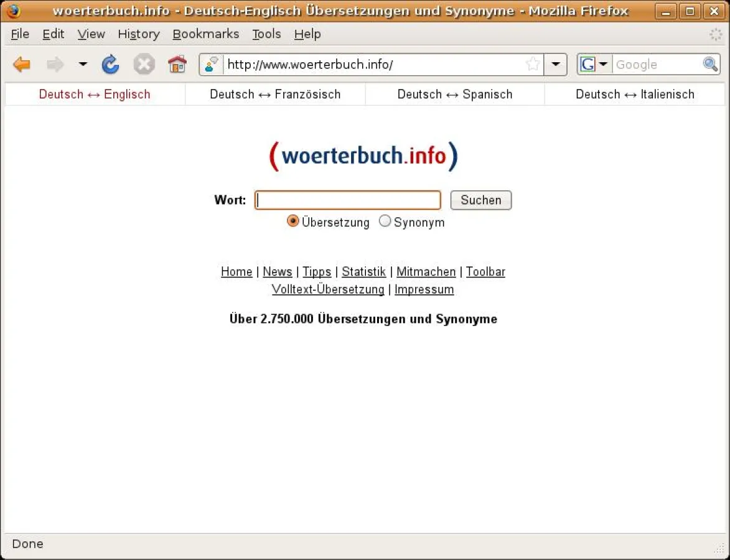Image resolution: width=730 pixels, height=560 pixels.
Task: Open the address bar dropdown arrow
Action: (555, 64)
